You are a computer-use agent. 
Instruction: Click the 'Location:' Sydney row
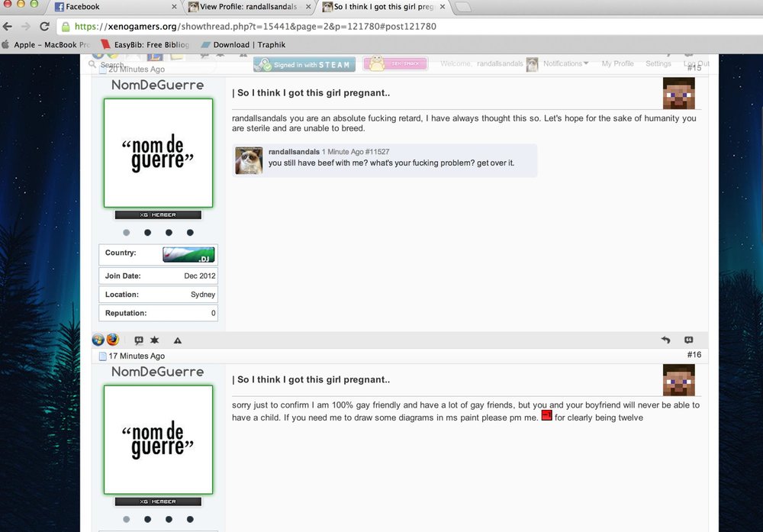pos(158,295)
